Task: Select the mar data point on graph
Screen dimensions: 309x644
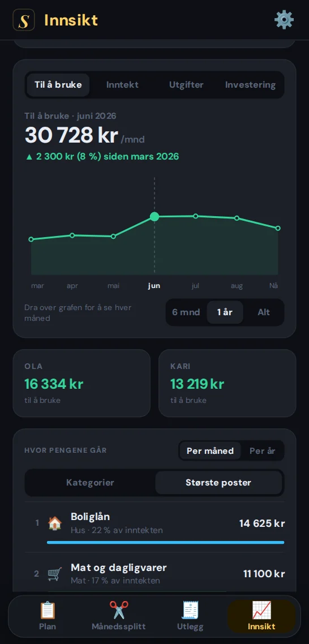Action: [31, 239]
